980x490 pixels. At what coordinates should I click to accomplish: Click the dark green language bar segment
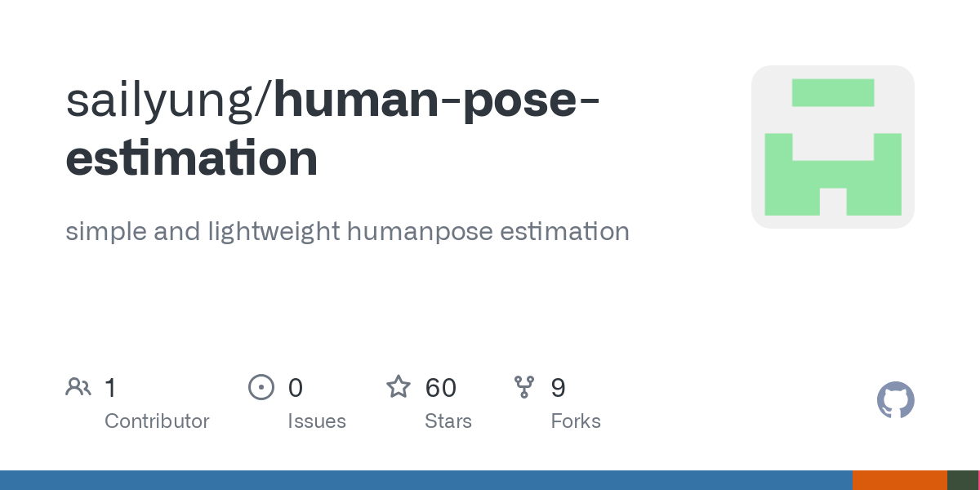962,480
